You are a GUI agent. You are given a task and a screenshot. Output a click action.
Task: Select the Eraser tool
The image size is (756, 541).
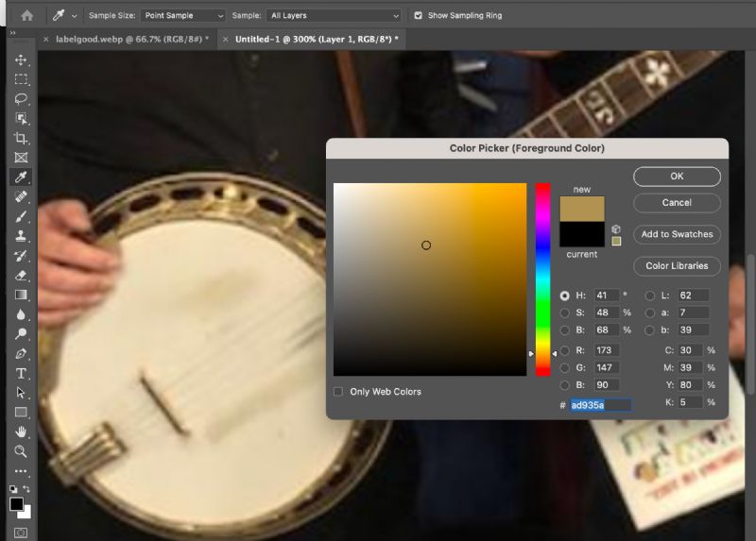pyautogui.click(x=21, y=276)
